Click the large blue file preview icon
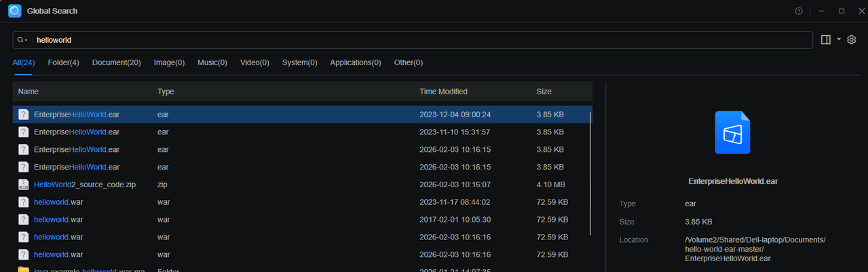Screen dimensions: 868x272 (732, 132)
